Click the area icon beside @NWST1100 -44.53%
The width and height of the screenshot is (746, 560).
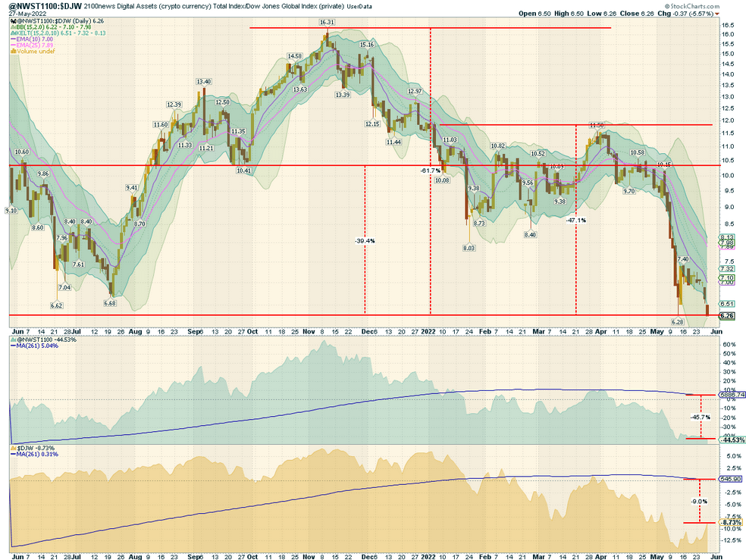[x=14, y=340]
